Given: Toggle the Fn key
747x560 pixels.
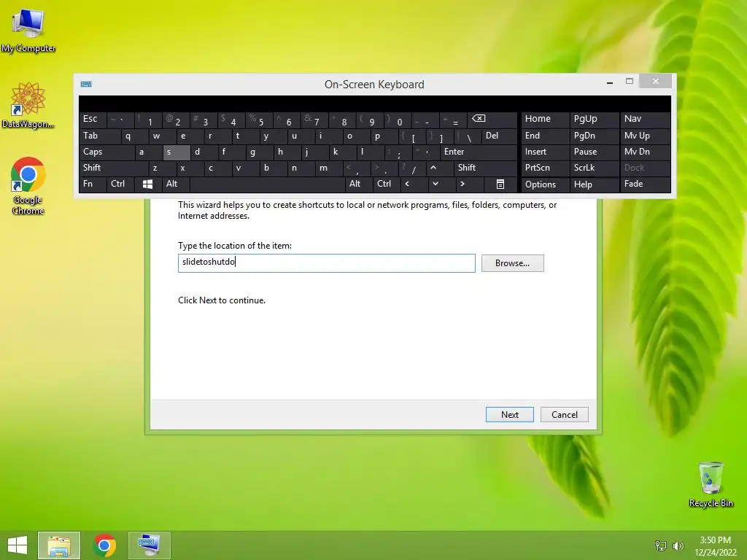Looking at the screenshot, I should [x=93, y=184].
